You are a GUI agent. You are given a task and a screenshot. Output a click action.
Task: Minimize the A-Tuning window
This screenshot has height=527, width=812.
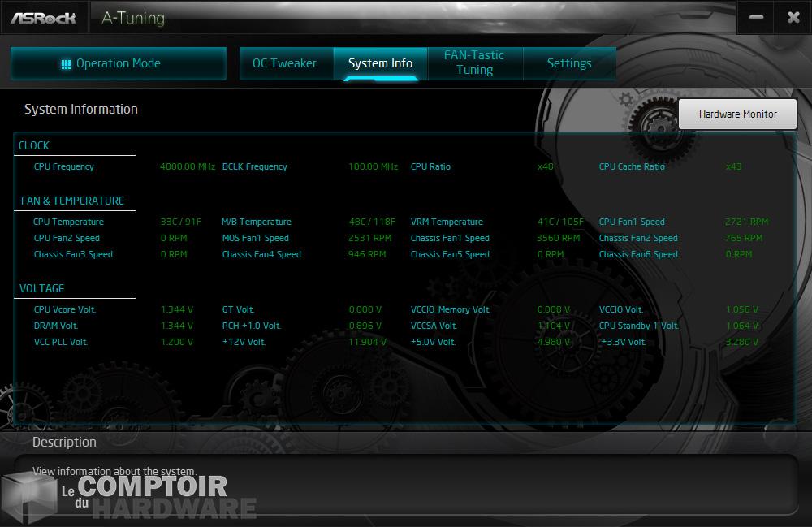tap(756, 18)
